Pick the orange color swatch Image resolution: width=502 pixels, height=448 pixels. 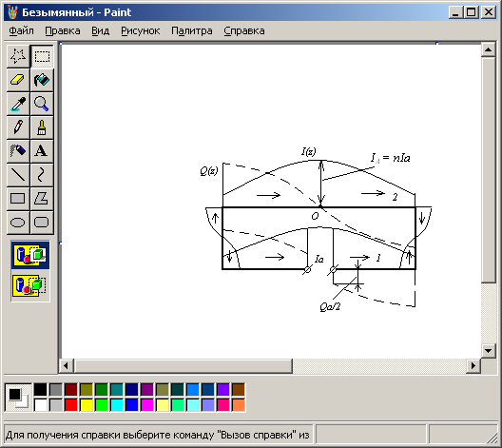coord(239,405)
